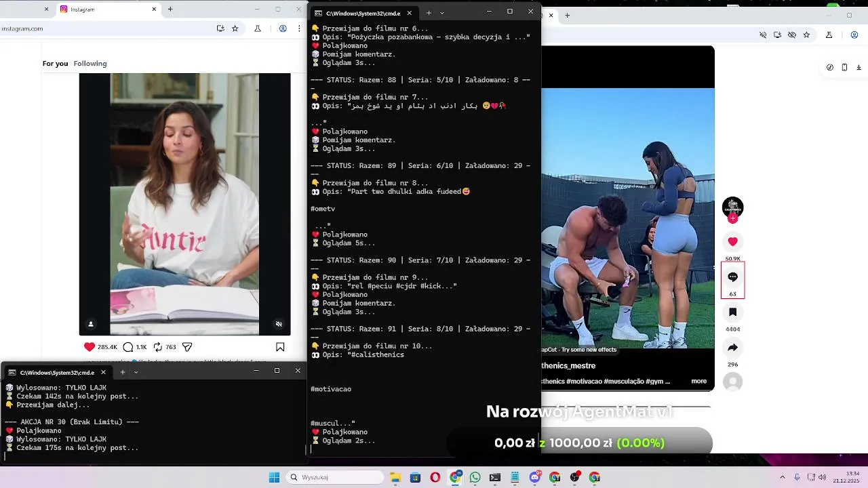The image size is (868, 488).
Task: Like the TikTok video with the heart (50.9K)
Action: click(732, 242)
